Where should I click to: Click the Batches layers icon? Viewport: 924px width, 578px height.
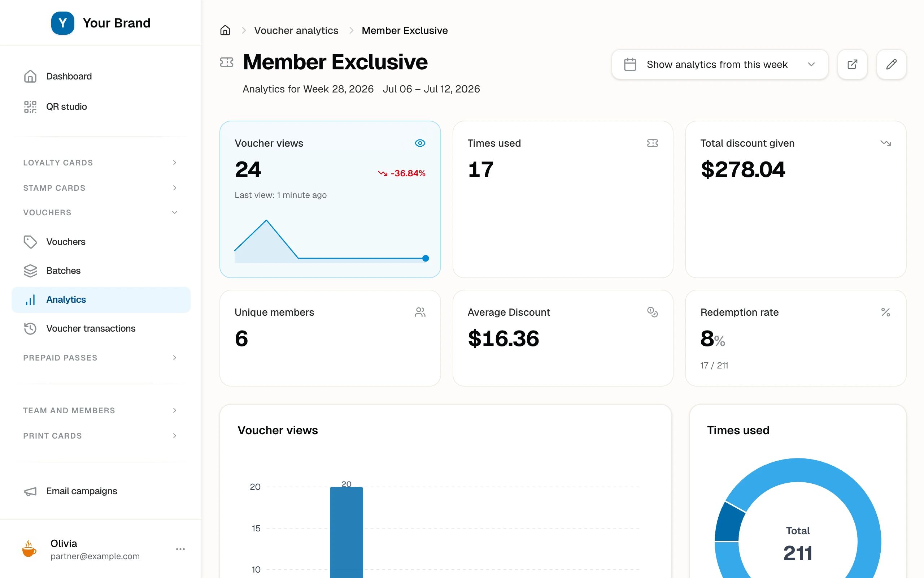tap(30, 271)
